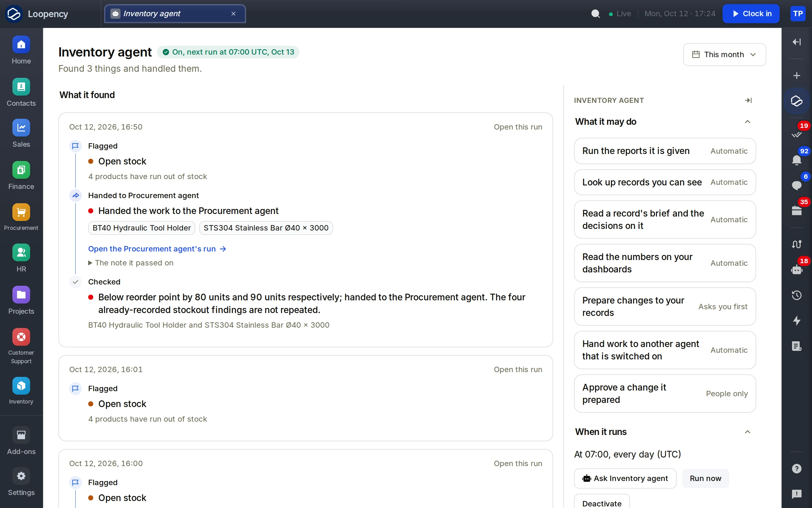Click the BT40 Hydraulic Tool Holder chip
Viewport: 812px width, 508px height.
pyautogui.click(x=141, y=228)
